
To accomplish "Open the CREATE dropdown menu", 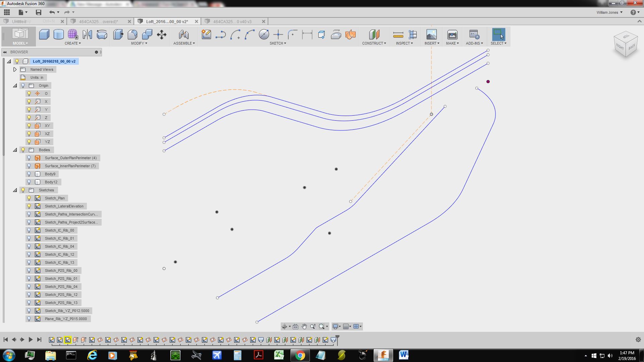I will tap(72, 43).
